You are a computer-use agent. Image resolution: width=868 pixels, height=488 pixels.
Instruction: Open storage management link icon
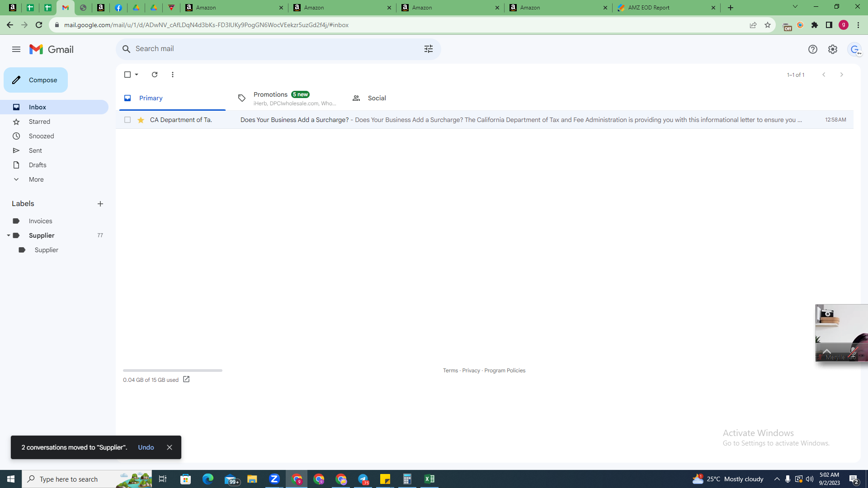point(186,380)
